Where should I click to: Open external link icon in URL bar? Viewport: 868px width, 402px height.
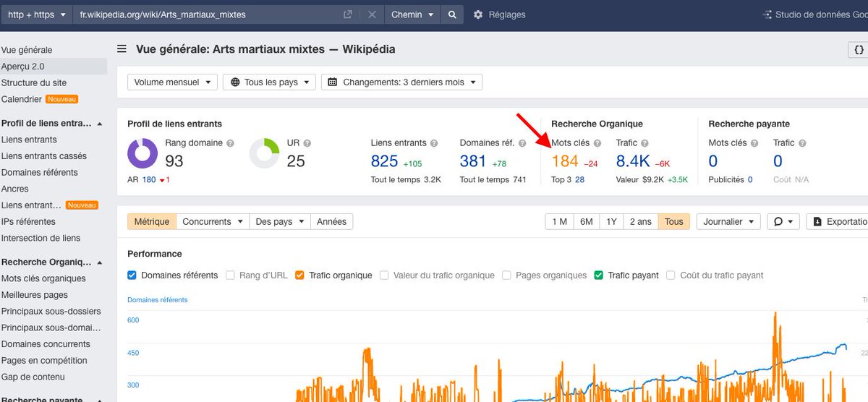point(347,14)
